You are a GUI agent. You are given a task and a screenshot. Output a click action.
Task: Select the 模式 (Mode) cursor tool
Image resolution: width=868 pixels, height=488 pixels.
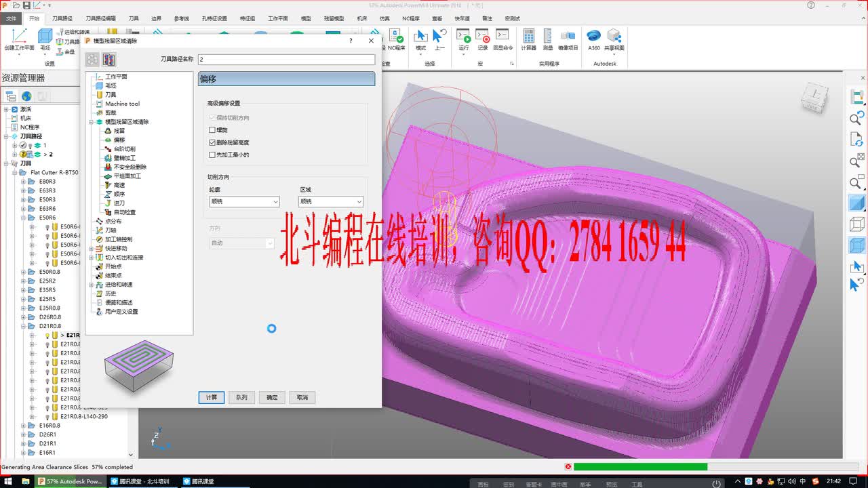421,39
